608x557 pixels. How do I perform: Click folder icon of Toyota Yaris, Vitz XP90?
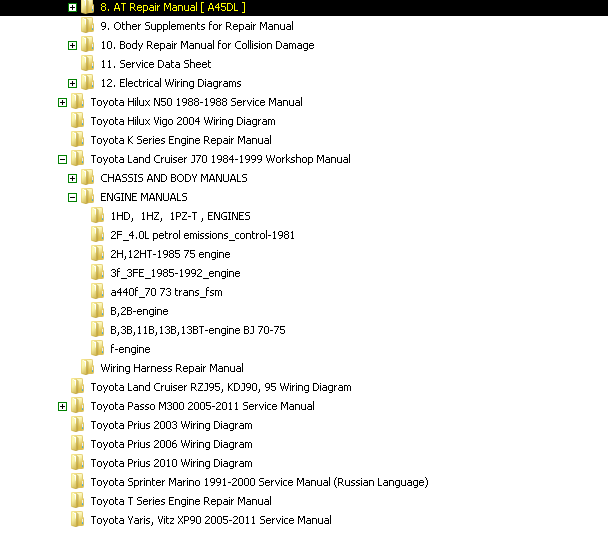pyautogui.click(x=78, y=520)
